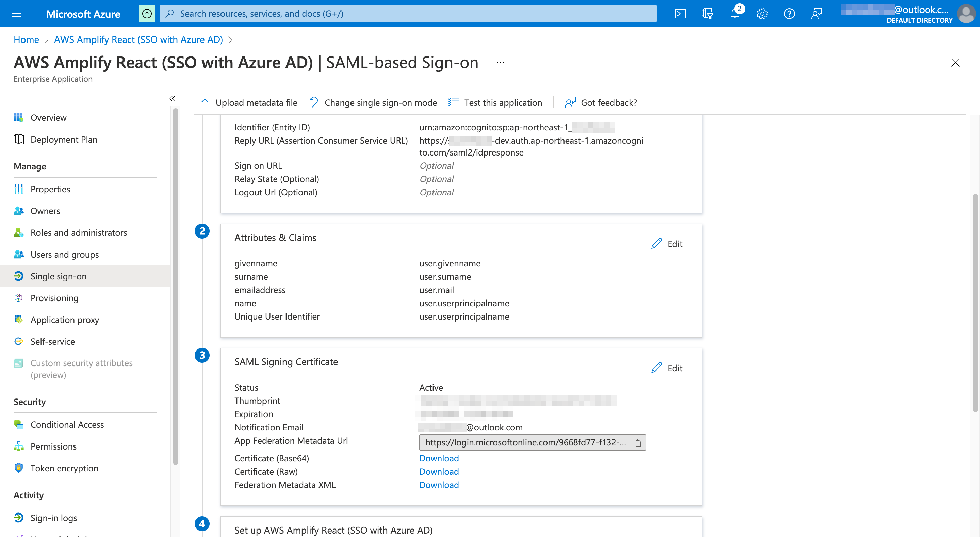Open the portal hamburger menu
Image resolution: width=980 pixels, height=537 pixels.
click(x=16, y=13)
